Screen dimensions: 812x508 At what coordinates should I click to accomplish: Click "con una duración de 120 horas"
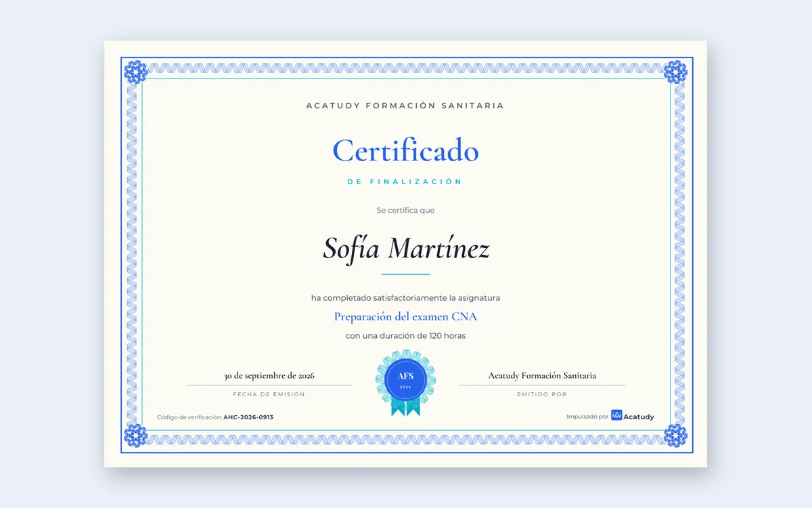[405, 336]
